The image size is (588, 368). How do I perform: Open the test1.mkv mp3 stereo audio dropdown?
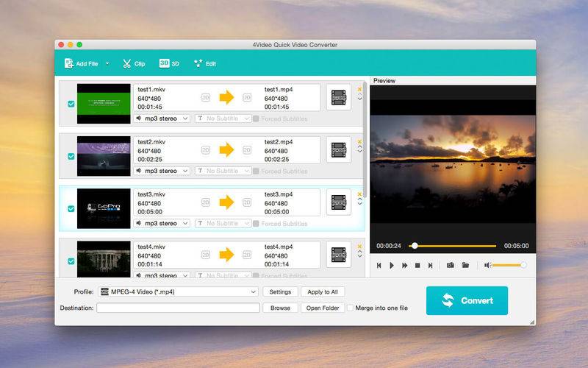pyautogui.click(x=162, y=118)
